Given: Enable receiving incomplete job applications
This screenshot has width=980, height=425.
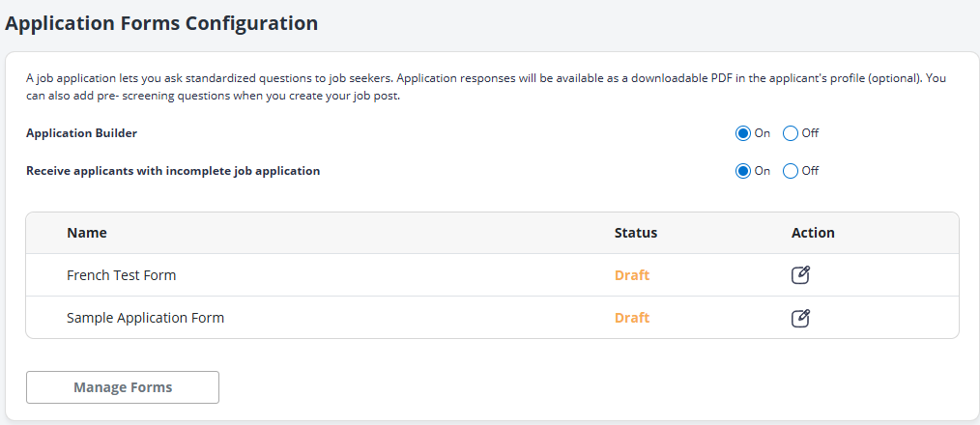Looking at the screenshot, I should click(x=743, y=171).
